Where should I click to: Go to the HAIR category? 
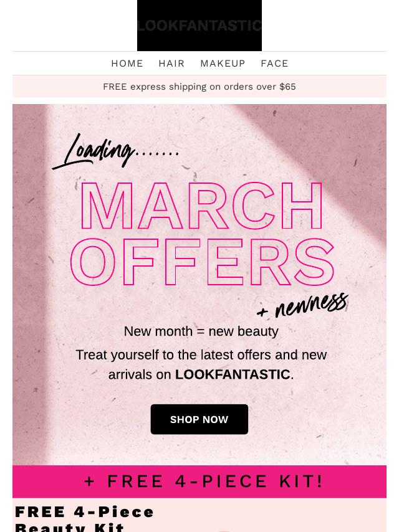click(x=171, y=64)
